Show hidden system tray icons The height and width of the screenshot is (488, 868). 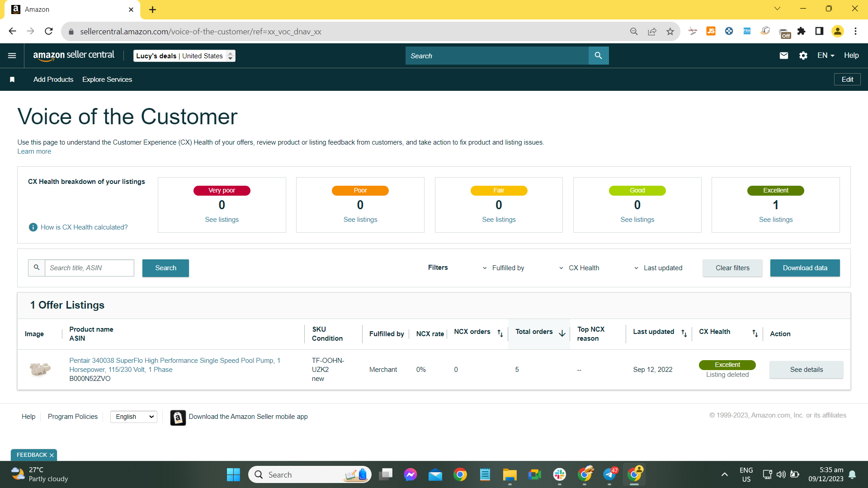[725, 474]
